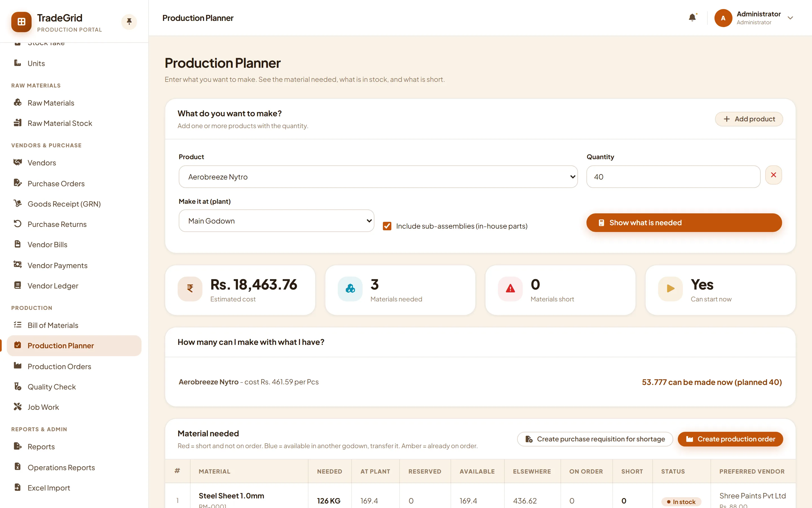812x508 pixels.
Task: Select Production Planner in sidebar
Action: point(74,345)
